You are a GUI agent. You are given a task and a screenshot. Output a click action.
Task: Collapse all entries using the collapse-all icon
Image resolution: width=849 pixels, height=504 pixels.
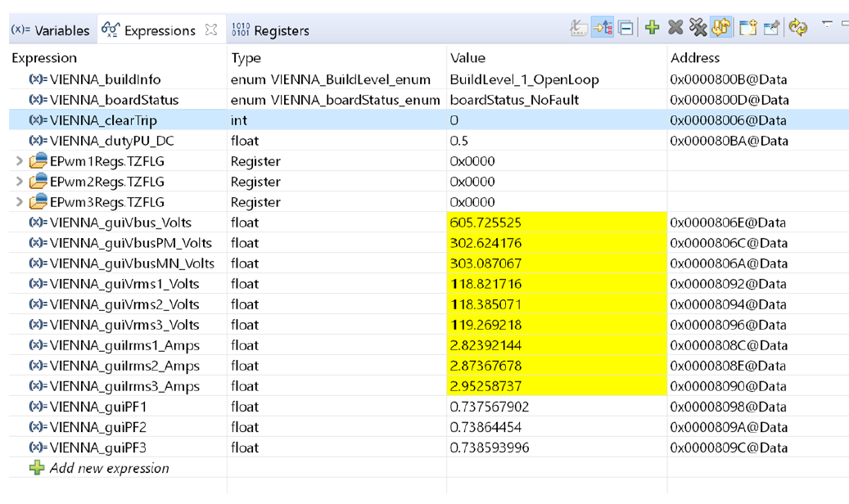(x=624, y=29)
